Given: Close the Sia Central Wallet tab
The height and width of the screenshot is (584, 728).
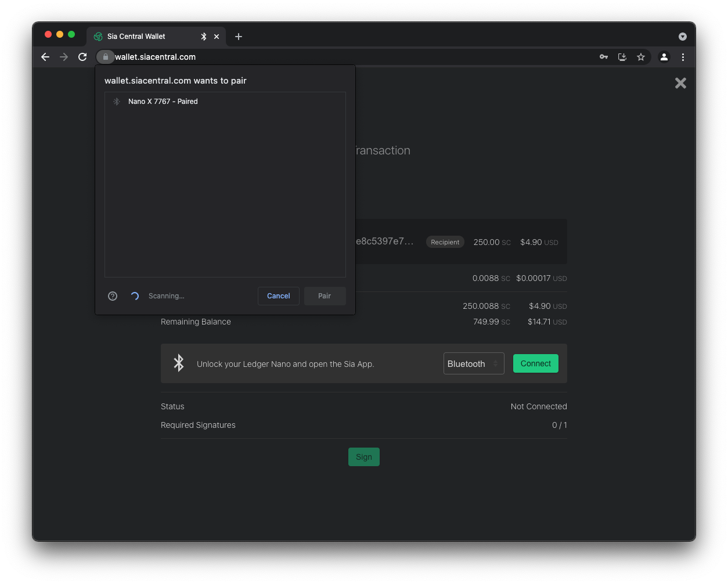Looking at the screenshot, I should 217,37.
